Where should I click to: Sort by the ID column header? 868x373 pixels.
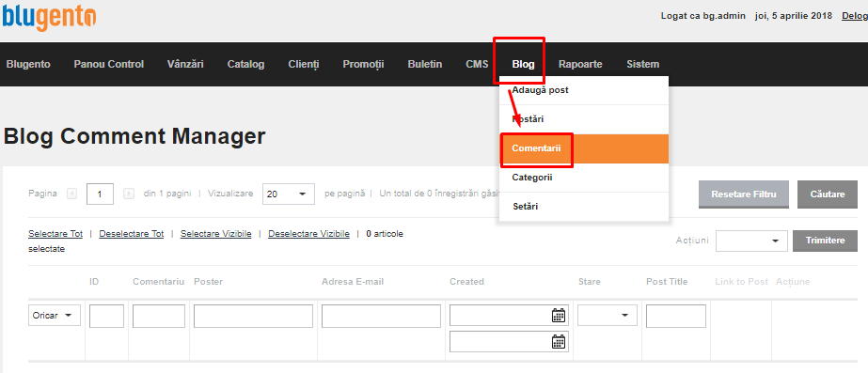[x=94, y=282]
